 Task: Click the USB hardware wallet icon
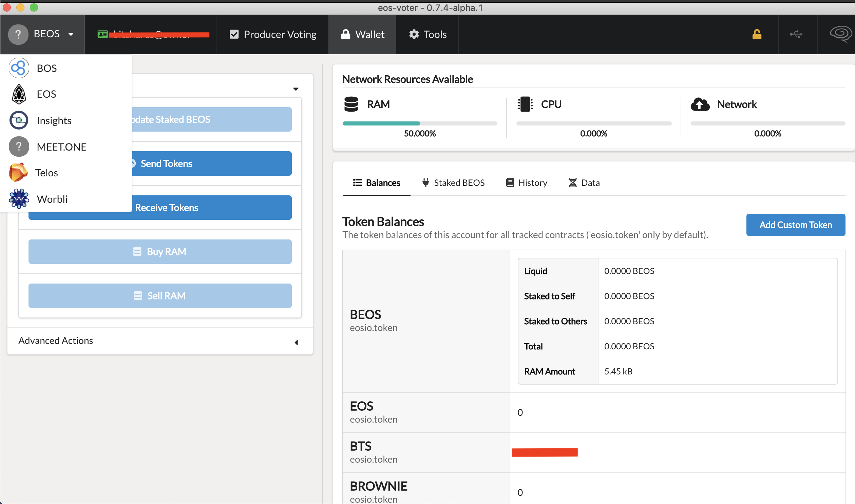(x=796, y=34)
